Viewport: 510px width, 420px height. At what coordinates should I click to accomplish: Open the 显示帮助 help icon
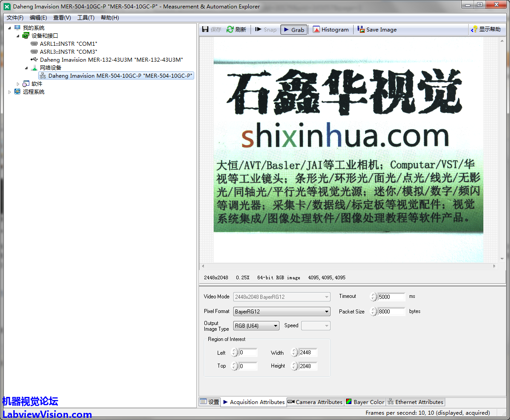pos(474,30)
